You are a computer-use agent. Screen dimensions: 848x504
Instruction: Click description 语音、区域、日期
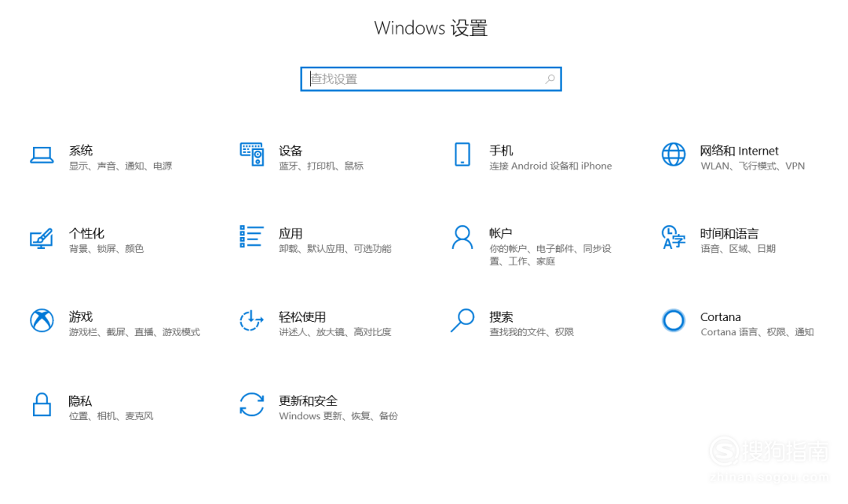click(738, 249)
